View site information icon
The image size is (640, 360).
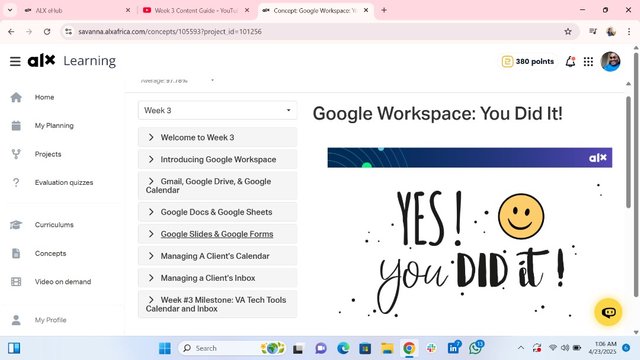point(69,31)
